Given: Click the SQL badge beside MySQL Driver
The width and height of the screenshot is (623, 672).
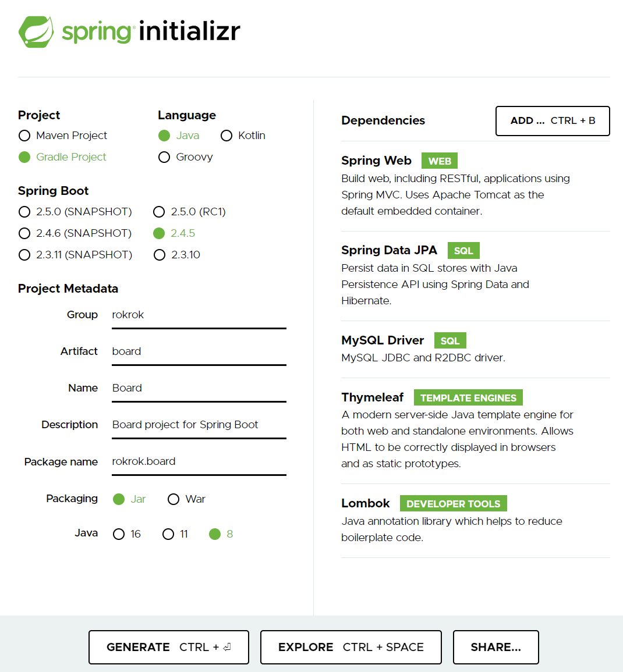Looking at the screenshot, I should coord(450,341).
